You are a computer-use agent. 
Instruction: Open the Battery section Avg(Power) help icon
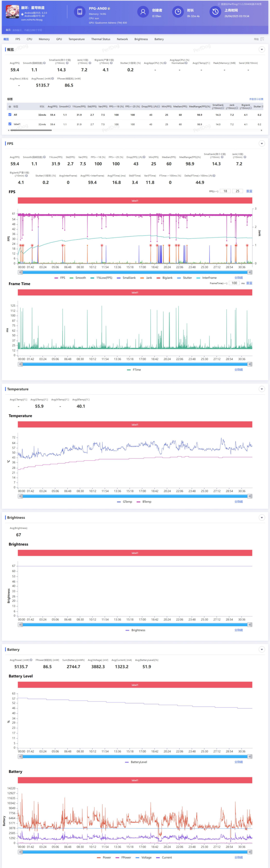[x=31, y=660]
